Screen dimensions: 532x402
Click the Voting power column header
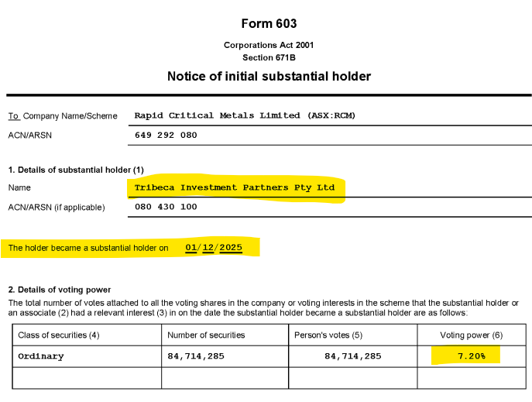(470, 335)
